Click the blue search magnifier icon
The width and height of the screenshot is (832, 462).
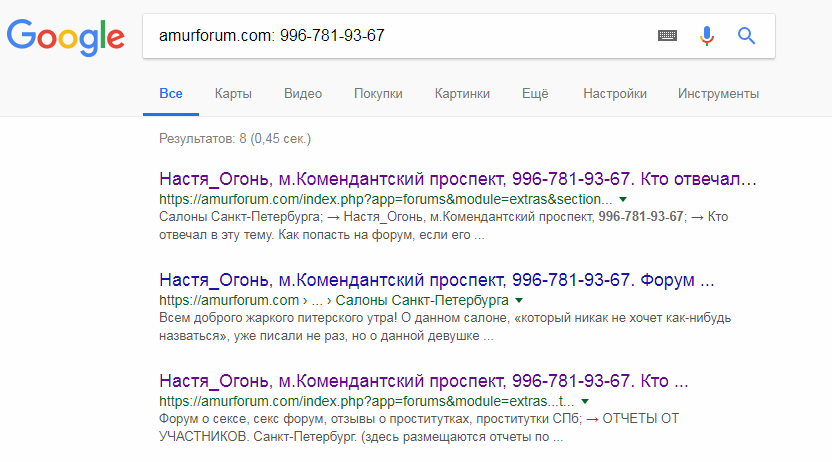click(x=746, y=36)
